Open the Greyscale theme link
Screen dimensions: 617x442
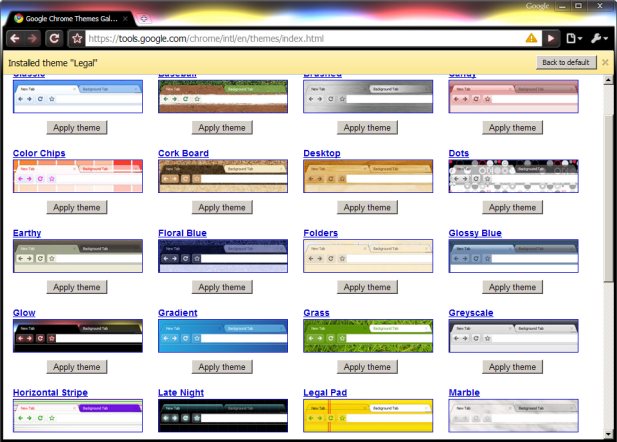coord(471,313)
